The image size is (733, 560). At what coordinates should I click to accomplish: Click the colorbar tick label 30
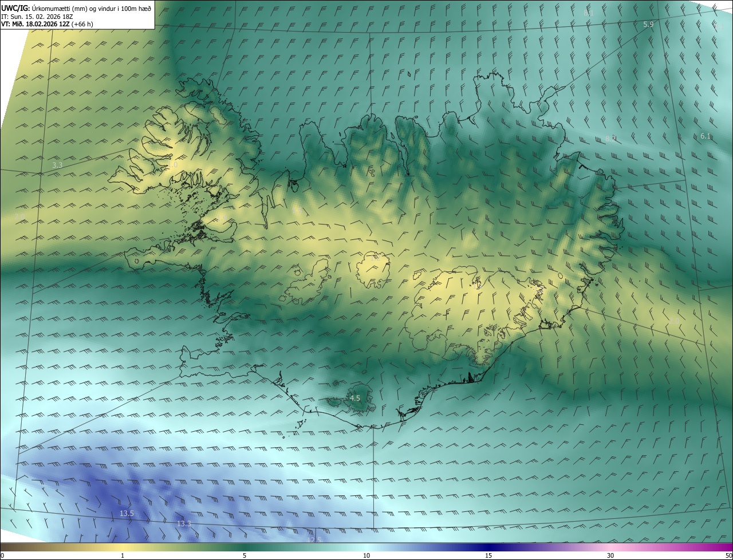pos(610,555)
